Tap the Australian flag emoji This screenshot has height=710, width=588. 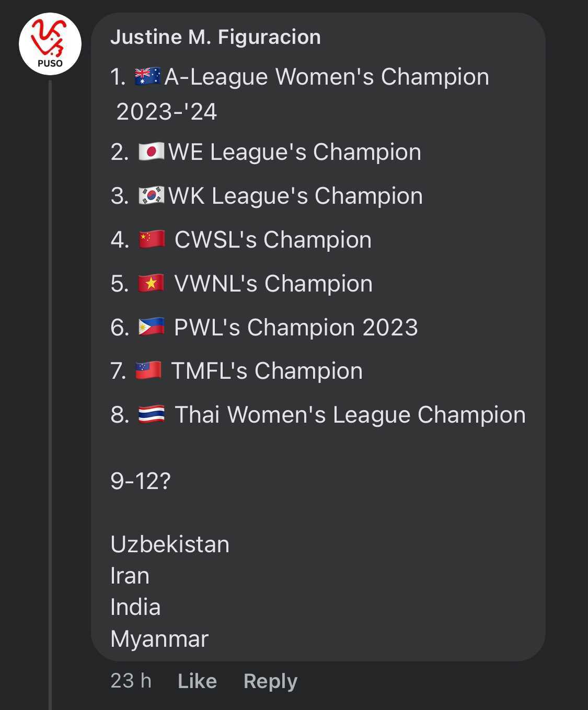(x=147, y=77)
